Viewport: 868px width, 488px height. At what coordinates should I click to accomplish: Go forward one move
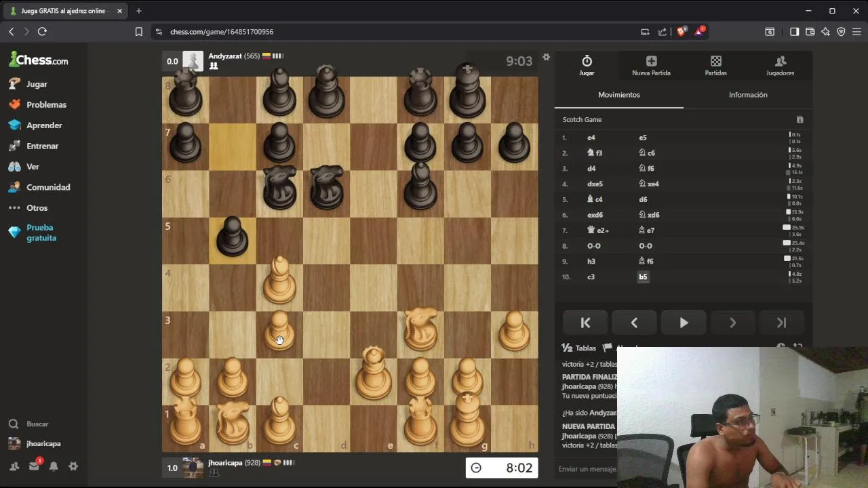[732, 323]
